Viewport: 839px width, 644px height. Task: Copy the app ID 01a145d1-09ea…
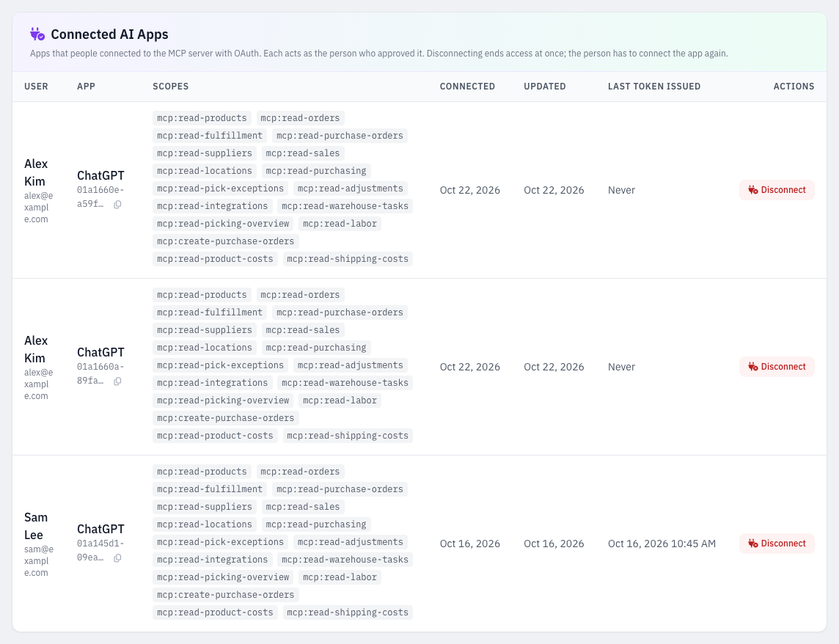point(118,557)
